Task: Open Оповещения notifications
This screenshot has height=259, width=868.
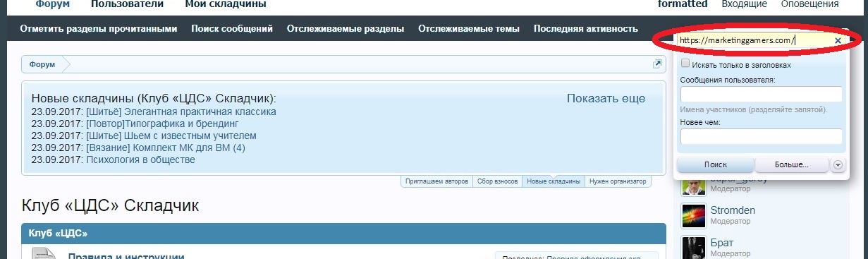Action: (809, 4)
